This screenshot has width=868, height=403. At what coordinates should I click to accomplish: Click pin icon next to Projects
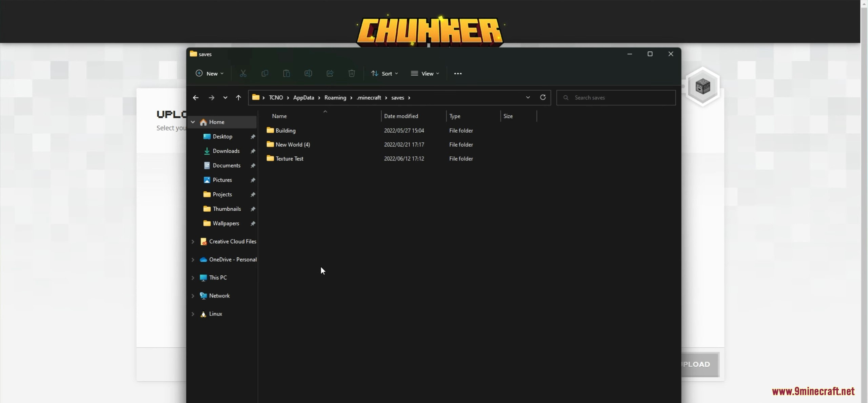253,195
